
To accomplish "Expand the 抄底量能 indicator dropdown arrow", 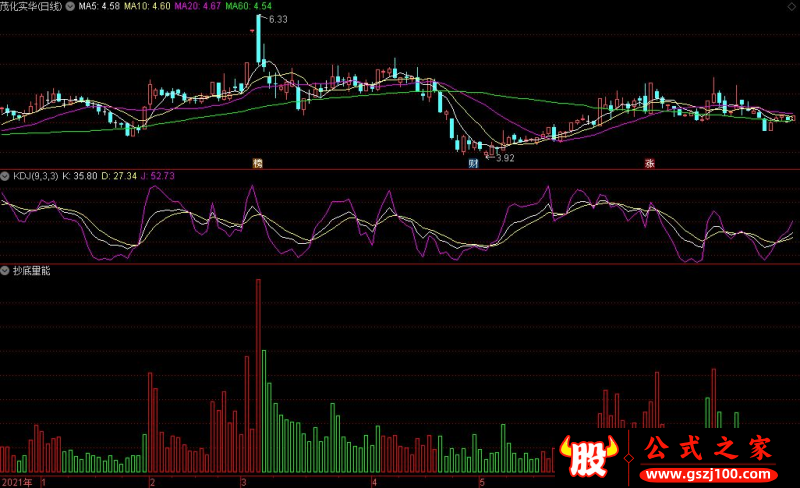I will tap(5, 271).
